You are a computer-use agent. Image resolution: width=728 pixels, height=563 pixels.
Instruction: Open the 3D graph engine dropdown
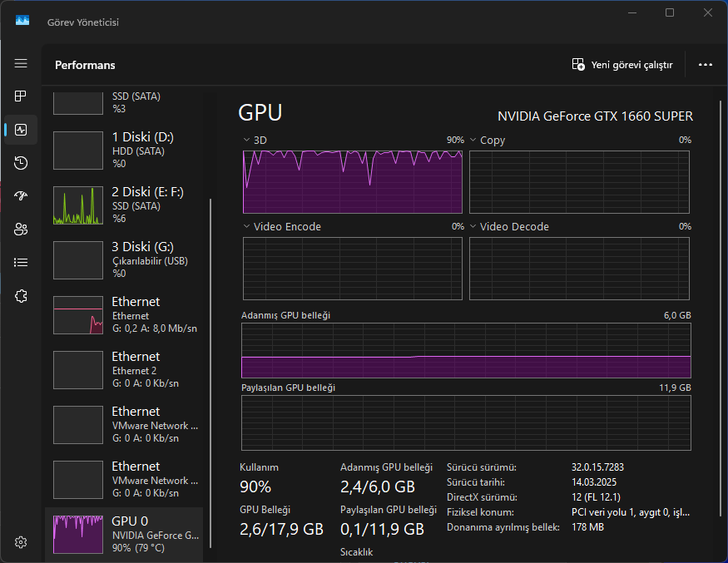247,141
